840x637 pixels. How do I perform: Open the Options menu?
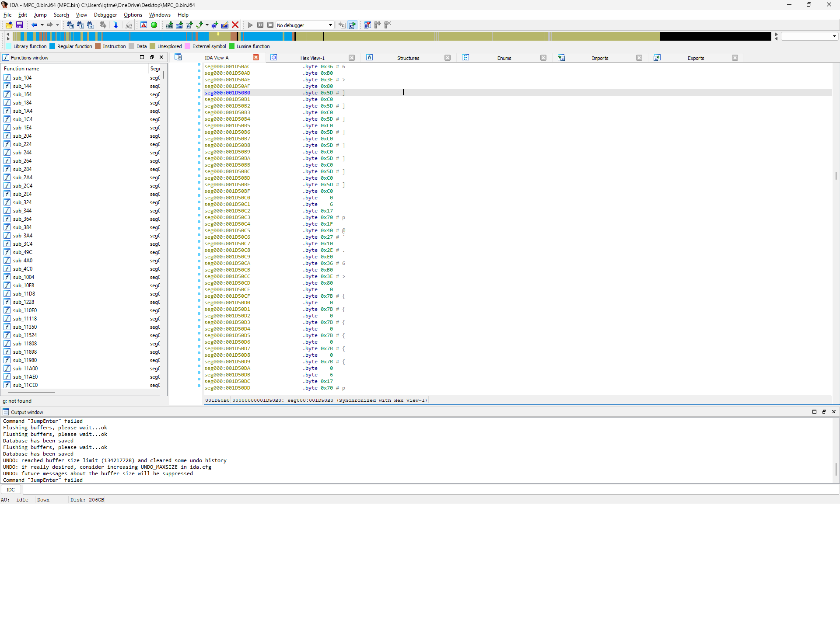point(133,15)
